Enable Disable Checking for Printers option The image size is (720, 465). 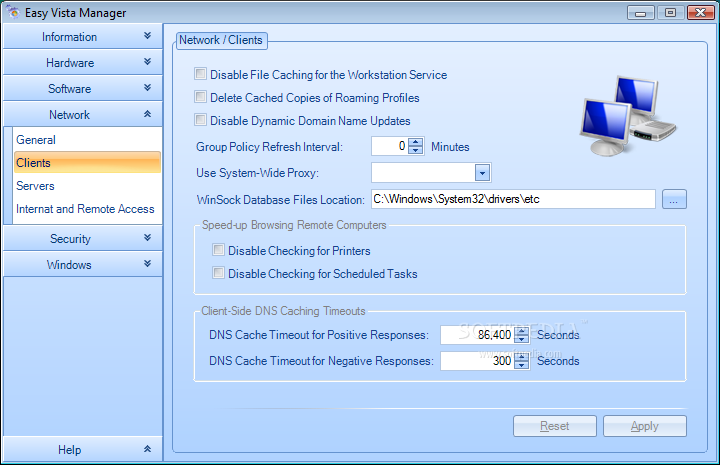[219, 250]
